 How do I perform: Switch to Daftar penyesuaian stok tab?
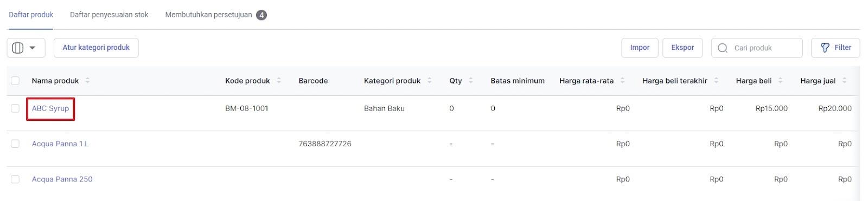109,15
